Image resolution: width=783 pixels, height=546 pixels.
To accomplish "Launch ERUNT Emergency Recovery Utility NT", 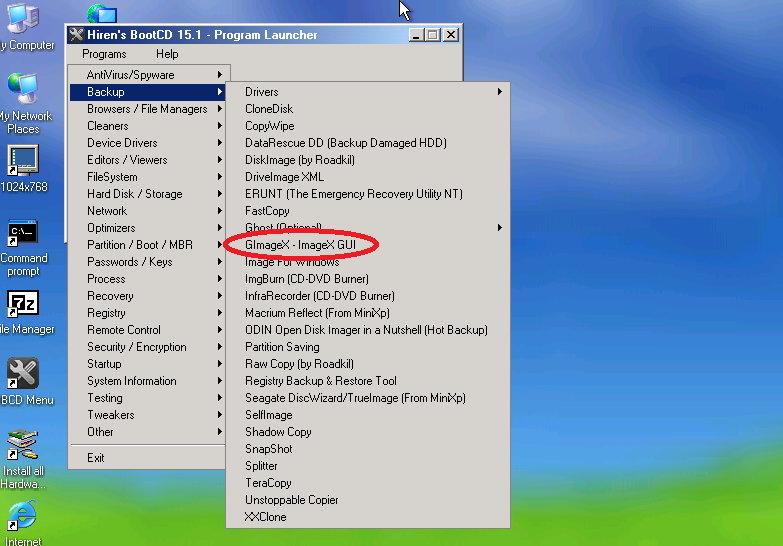I will 368,194.
